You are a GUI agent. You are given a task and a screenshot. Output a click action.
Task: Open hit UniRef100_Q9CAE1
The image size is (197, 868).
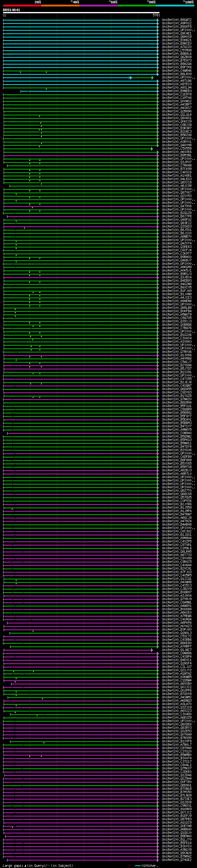click(x=176, y=33)
